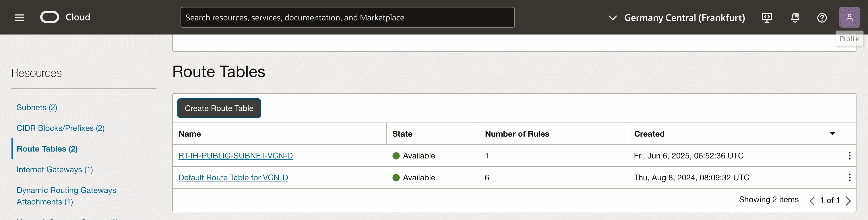Open Internet Gateways (1) resource
The width and height of the screenshot is (868, 220).
(55, 169)
